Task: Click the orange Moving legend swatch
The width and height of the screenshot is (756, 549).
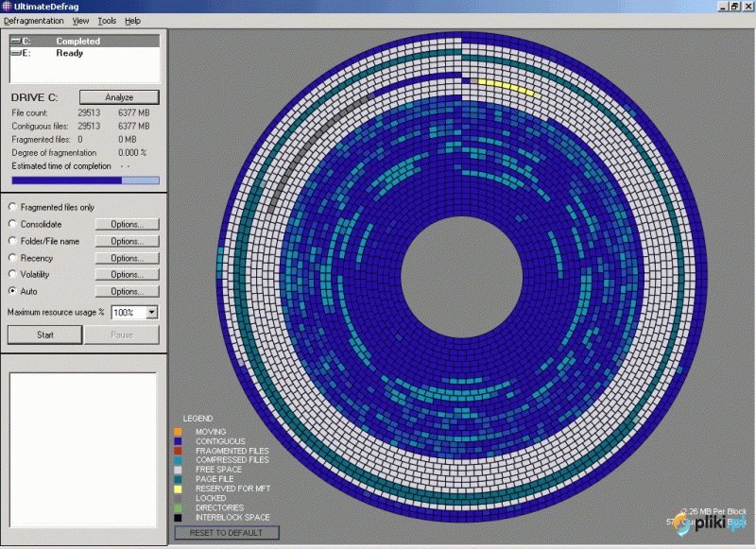Action: [178, 432]
